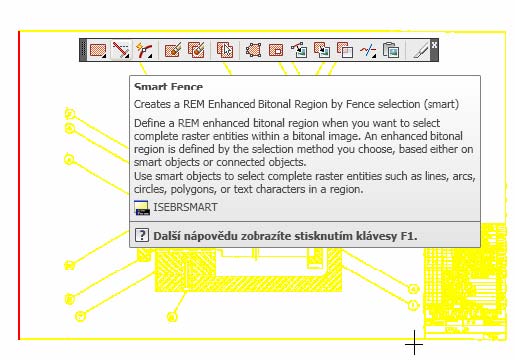The width and height of the screenshot is (515, 360).
Task: Select the hatched regions with cursor pointer icon
Action: (x=225, y=50)
